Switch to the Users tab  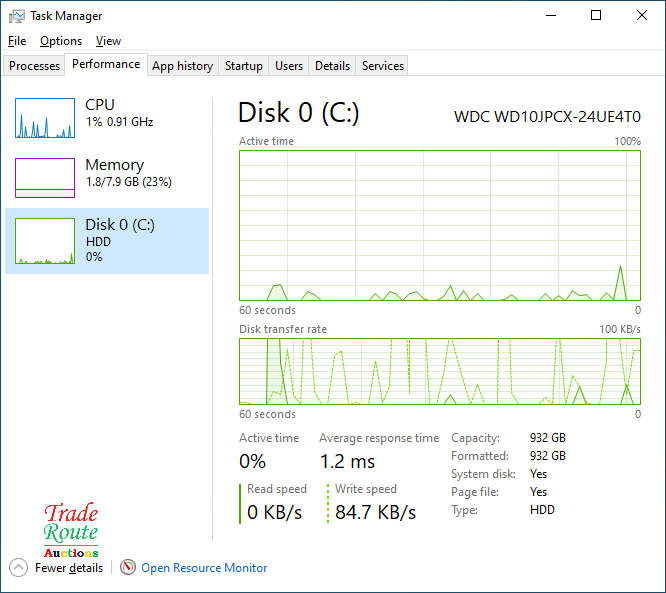point(289,66)
